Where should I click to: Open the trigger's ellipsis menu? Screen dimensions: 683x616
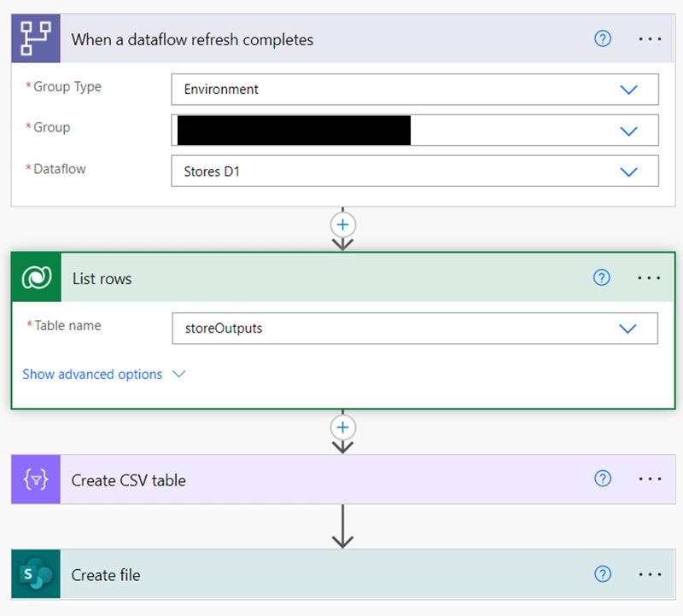pyautogui.click(x=651, y=38)
